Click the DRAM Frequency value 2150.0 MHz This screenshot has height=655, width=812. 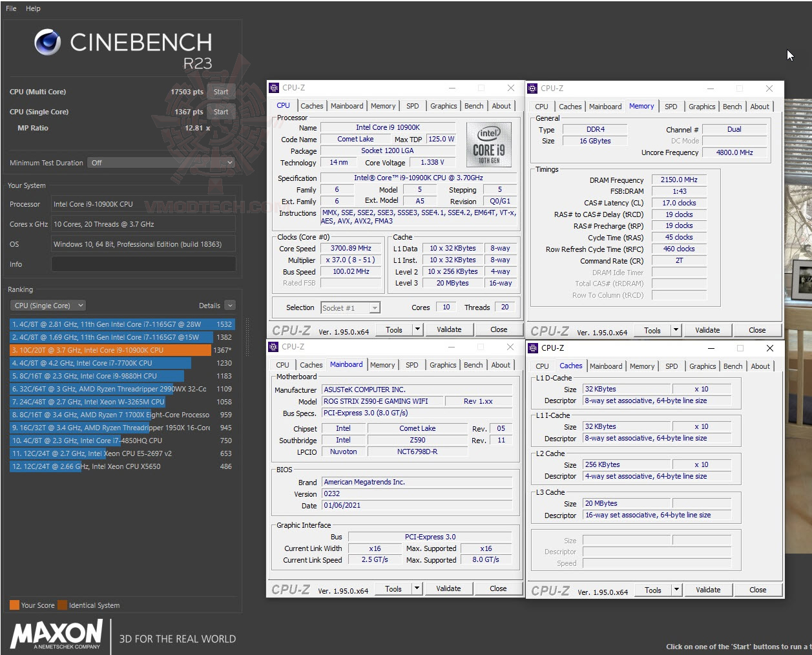[x=679, y=180]
